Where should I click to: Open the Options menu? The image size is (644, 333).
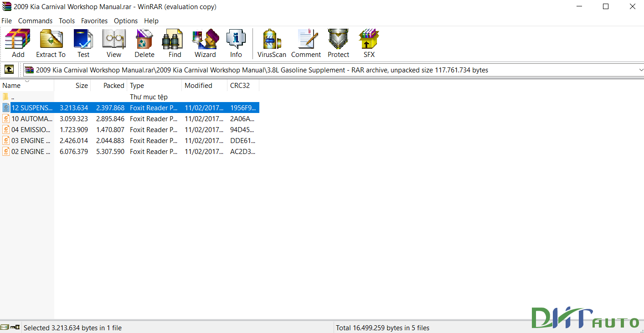[x=126, y=21]
